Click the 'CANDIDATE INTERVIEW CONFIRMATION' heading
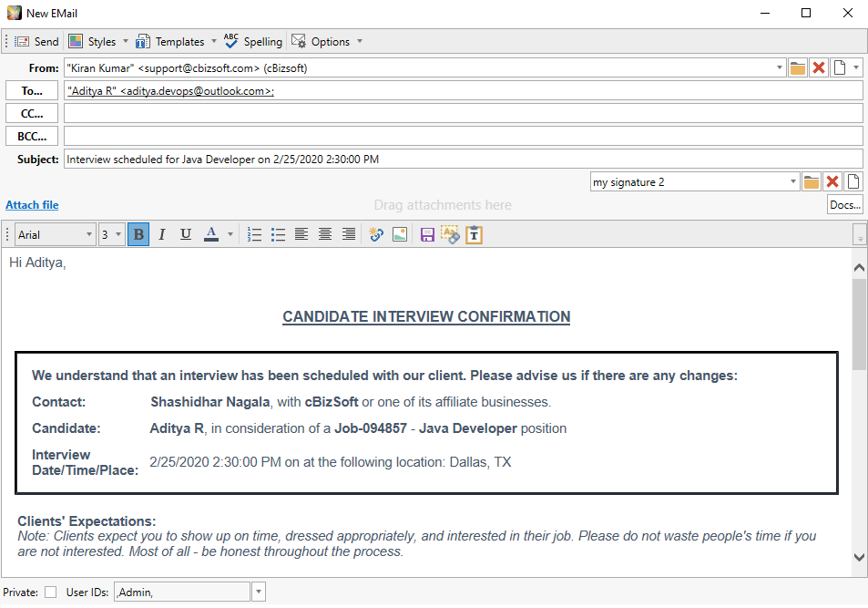868x608 pixels. (x=426, y=316)
